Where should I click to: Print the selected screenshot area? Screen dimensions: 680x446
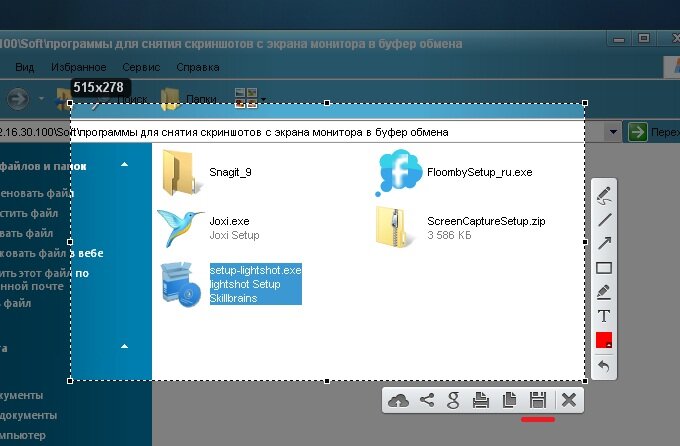click(x=481, y=400)
